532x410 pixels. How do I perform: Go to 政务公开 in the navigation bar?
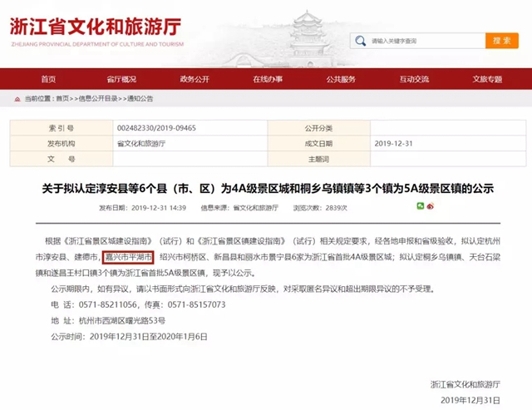(194, 79)
